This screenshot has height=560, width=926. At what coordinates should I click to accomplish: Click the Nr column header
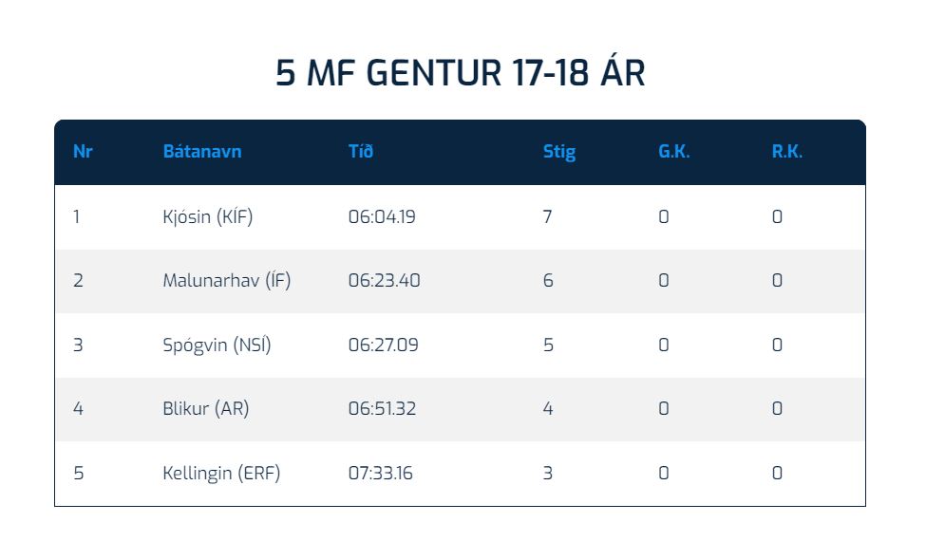[83, 152]
